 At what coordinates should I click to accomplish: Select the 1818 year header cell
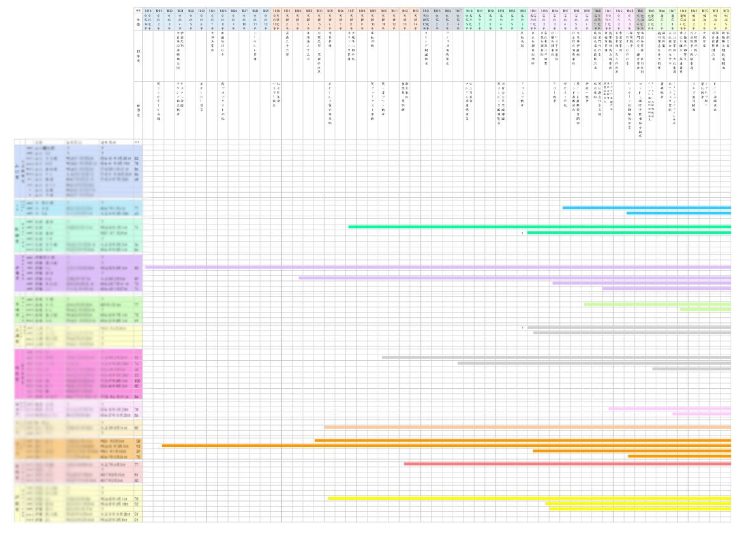(148, 10)
